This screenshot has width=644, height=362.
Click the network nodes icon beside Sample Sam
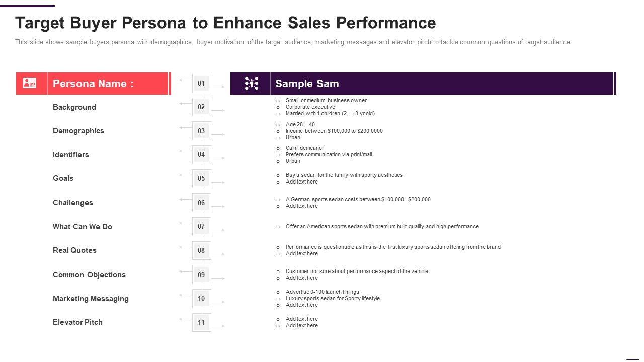(251, 83)
